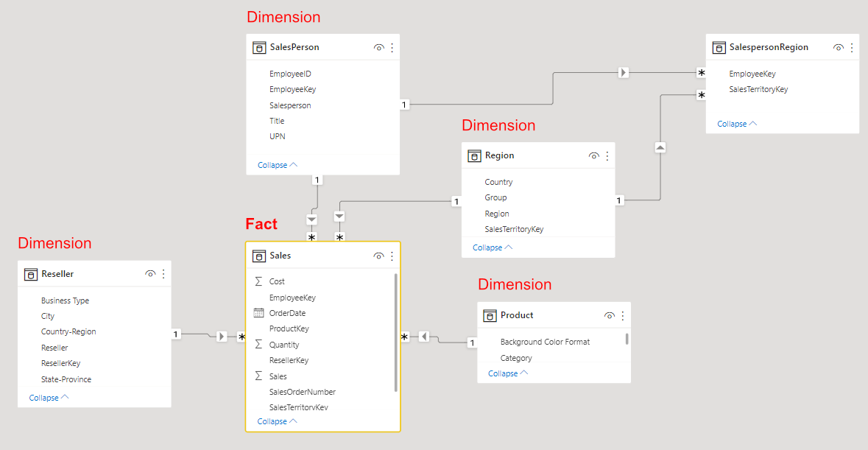Click the Product table header name
Image resolution: width=868 pixels, height=450 pixels.
coord(517,315)
